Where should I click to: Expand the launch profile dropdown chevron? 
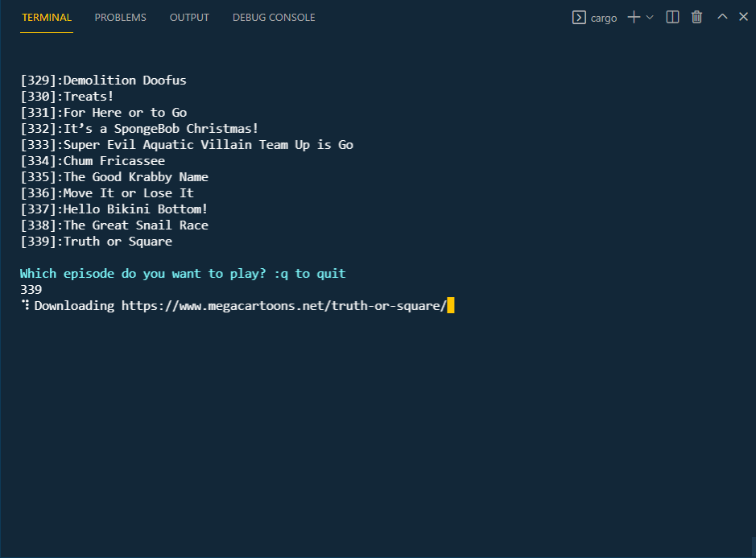pos(650,18)
